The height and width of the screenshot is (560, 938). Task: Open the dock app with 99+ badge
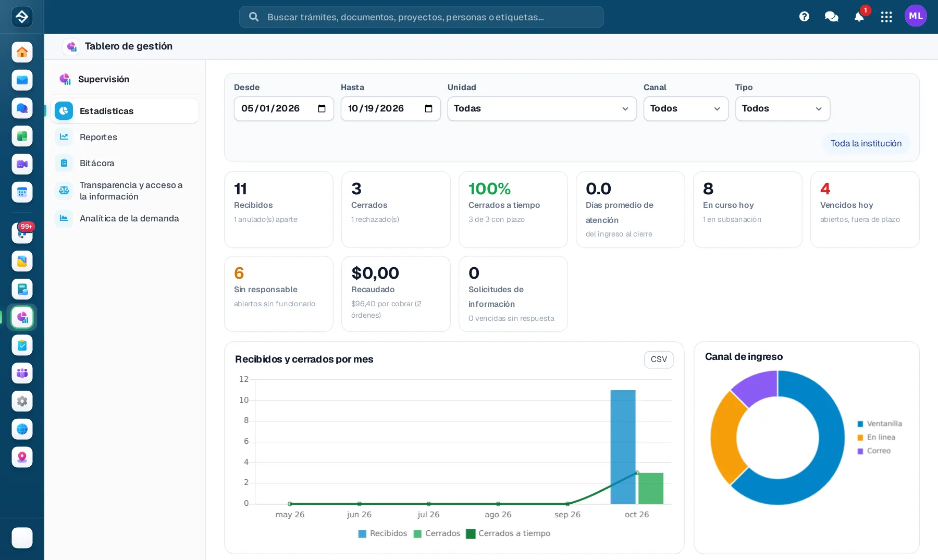[22, 233]
